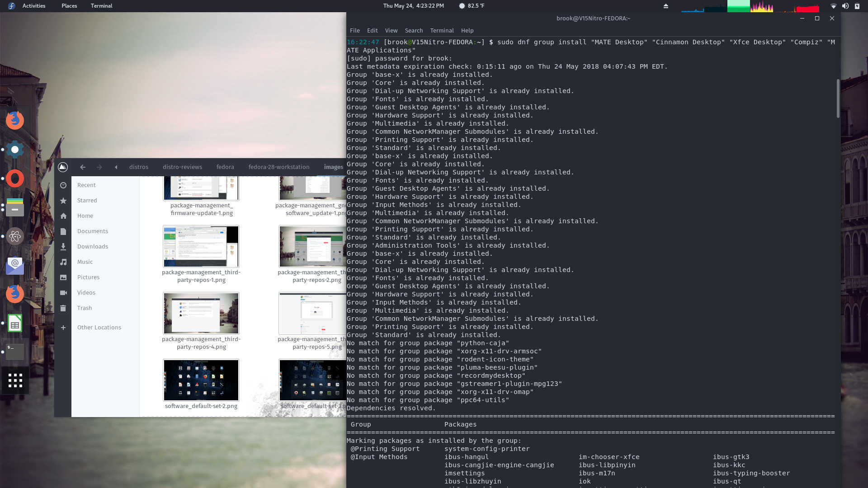Image resolution: width=868 pixels, height=488 pixels.
Task: Click the plus icon beside Other Locations
Action: point(63,328)
